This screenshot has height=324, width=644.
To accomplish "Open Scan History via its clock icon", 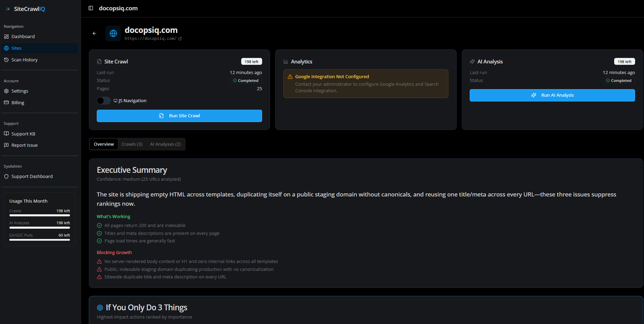I will coord(6,60).
